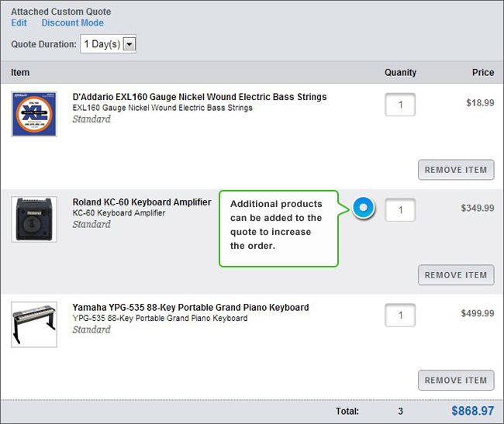Click the D'Addario EXL160 product title
504x424 pixels.
pyautogui.click(x=199, y=97)
